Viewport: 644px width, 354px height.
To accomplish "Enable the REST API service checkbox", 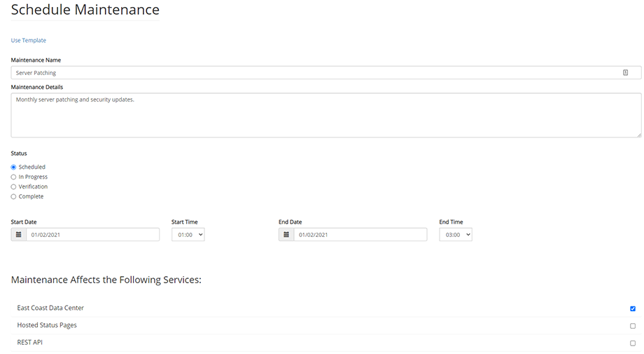I will coord(633,343).
